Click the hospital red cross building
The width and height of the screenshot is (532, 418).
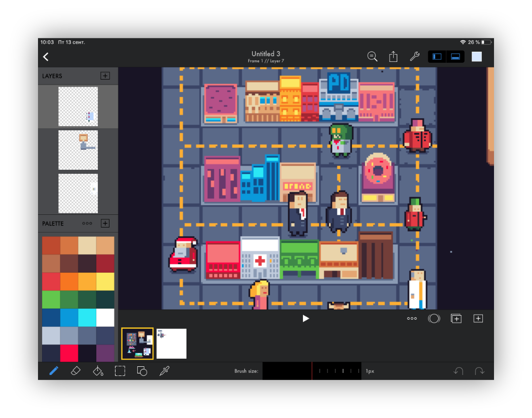click(x=260, y=257)
